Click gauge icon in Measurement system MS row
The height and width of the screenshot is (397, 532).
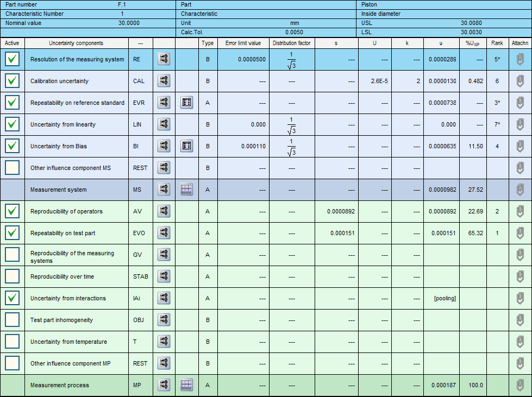164,189
